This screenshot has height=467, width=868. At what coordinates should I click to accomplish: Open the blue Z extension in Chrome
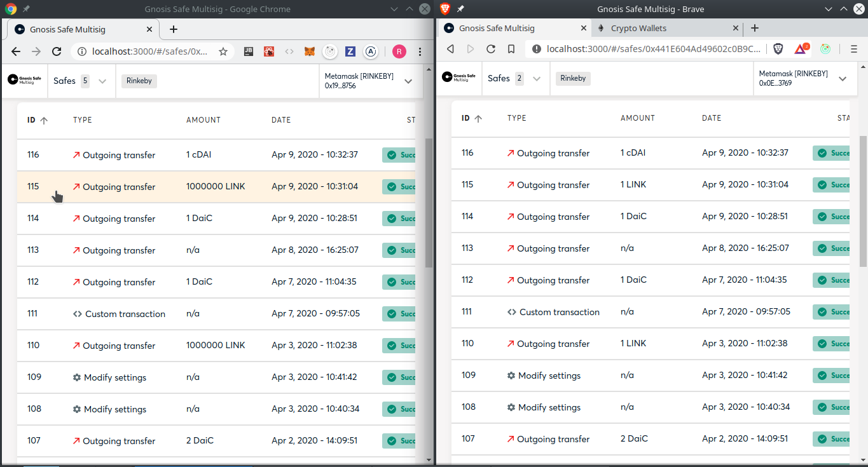(x=350, y=51)
